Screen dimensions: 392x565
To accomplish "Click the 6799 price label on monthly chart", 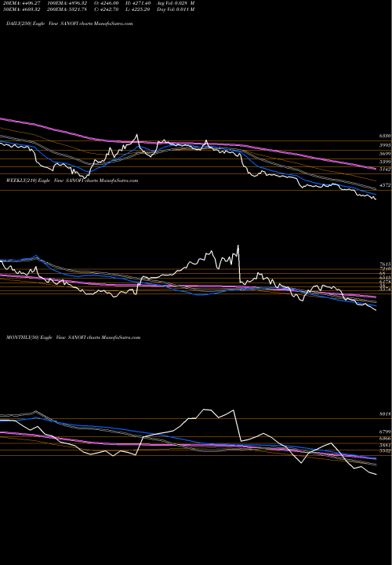I will pyautogui.click(x=385, y=432).
